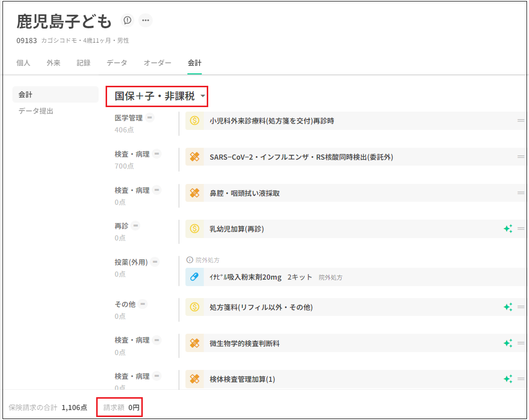Select 会計 in the left sidebar
Screen dimensions: 529x420
[x=26, y=94]
